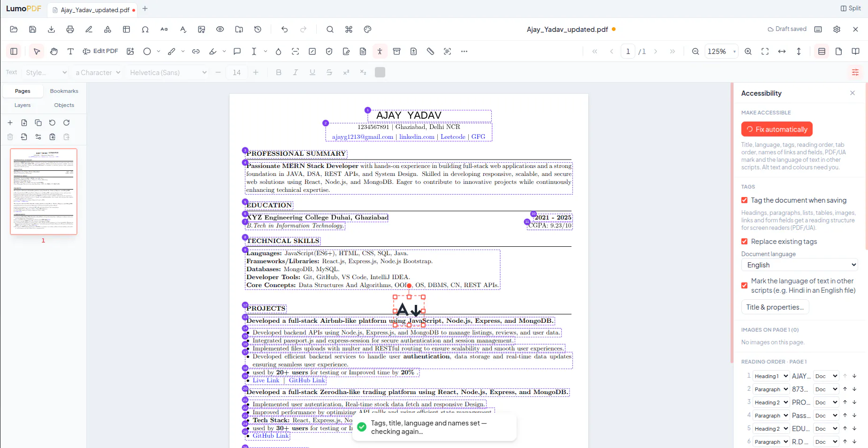868x448 pixels.
Task: Open tag dropdown for PRO... row
Action: click(771, 402)
